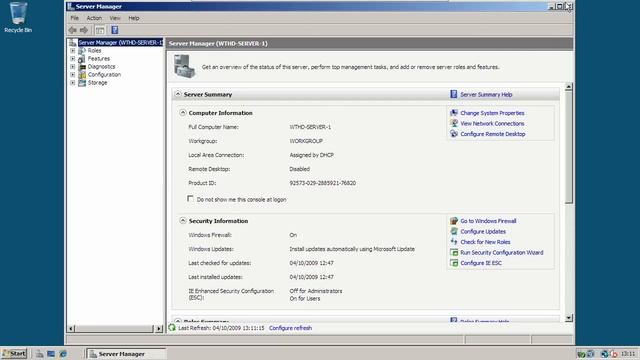
Task: Click the Configure Remote Desktop icon
Action: coord(454,134)
